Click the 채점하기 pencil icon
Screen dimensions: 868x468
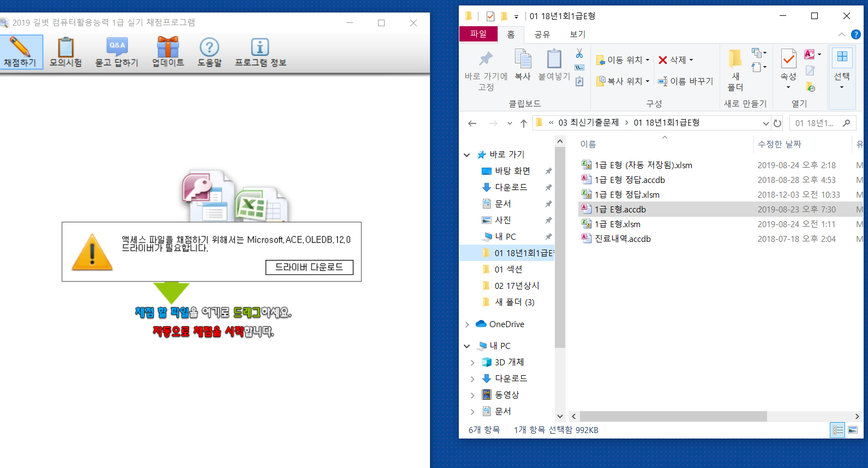20,48
